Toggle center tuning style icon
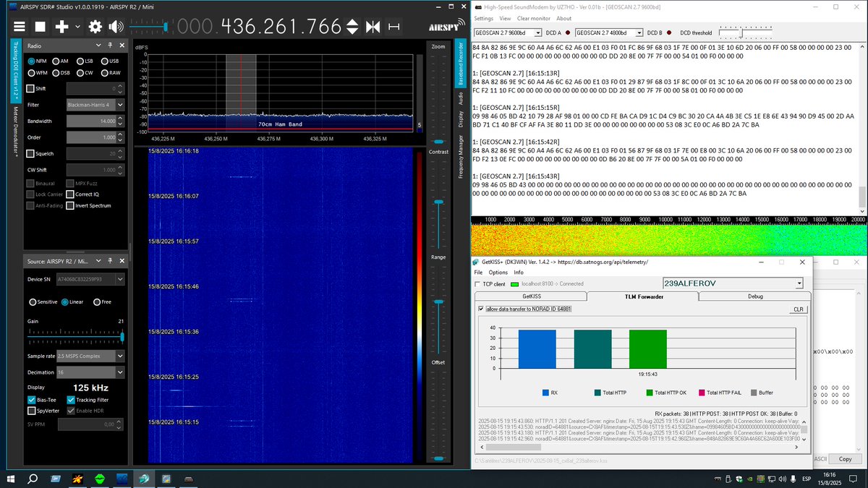This screenshot has height=488, width=868. coord(373,27)
